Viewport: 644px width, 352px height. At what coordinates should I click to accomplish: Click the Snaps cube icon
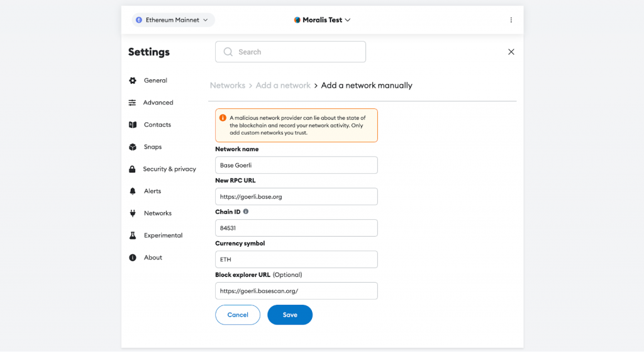click(x=133, y=147)
